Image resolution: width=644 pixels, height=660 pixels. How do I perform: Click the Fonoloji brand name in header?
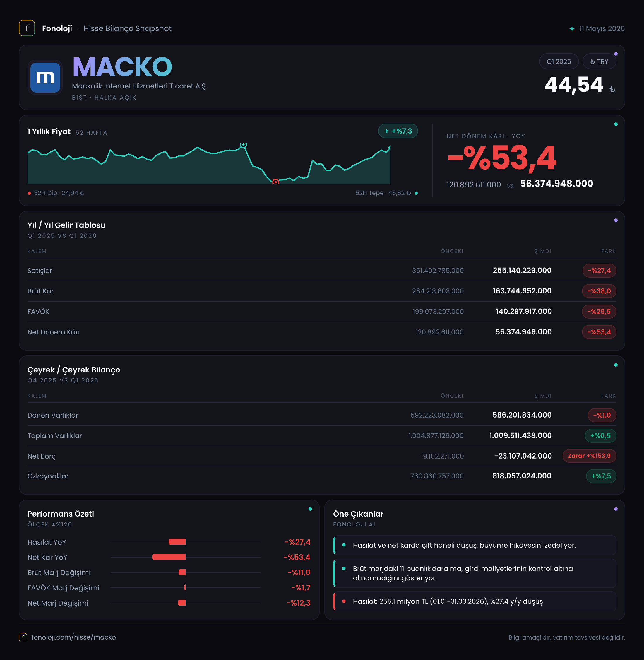coord(57,28)
